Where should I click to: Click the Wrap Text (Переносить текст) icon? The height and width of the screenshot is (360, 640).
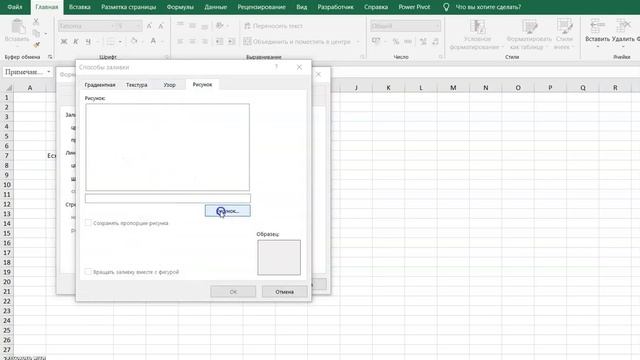click(247, 26)
